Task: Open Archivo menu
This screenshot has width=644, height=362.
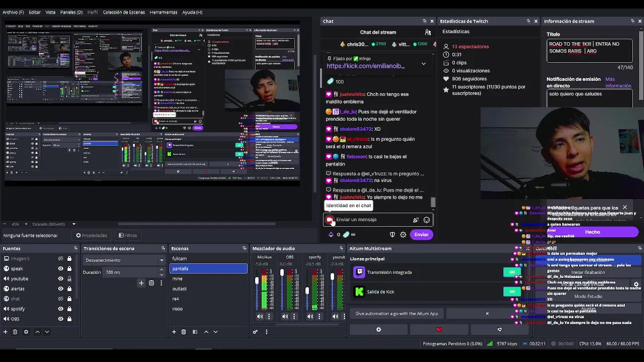Action: click(13, 12)
